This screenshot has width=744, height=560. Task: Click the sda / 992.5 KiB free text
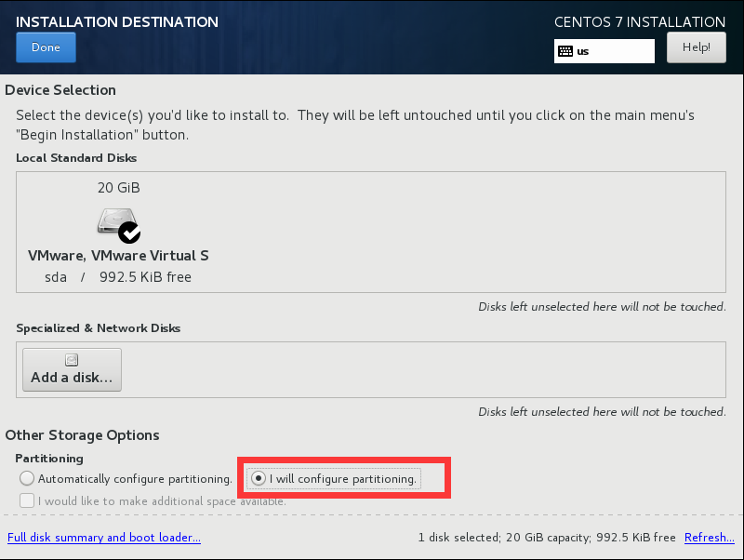point(118,277)
